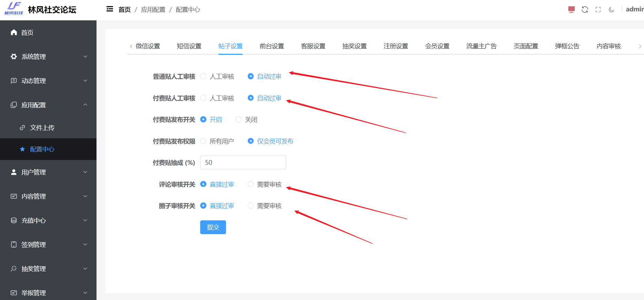Click the 付费贴抽成 percentage input field
Viewport: 644px width, 300px height.
coord(243,162)
